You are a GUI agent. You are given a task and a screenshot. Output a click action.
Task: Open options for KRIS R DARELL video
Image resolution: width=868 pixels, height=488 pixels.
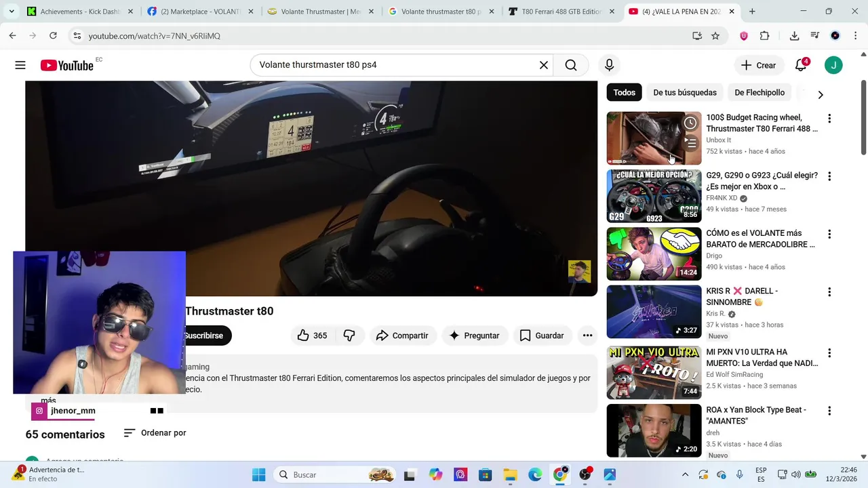829,292
